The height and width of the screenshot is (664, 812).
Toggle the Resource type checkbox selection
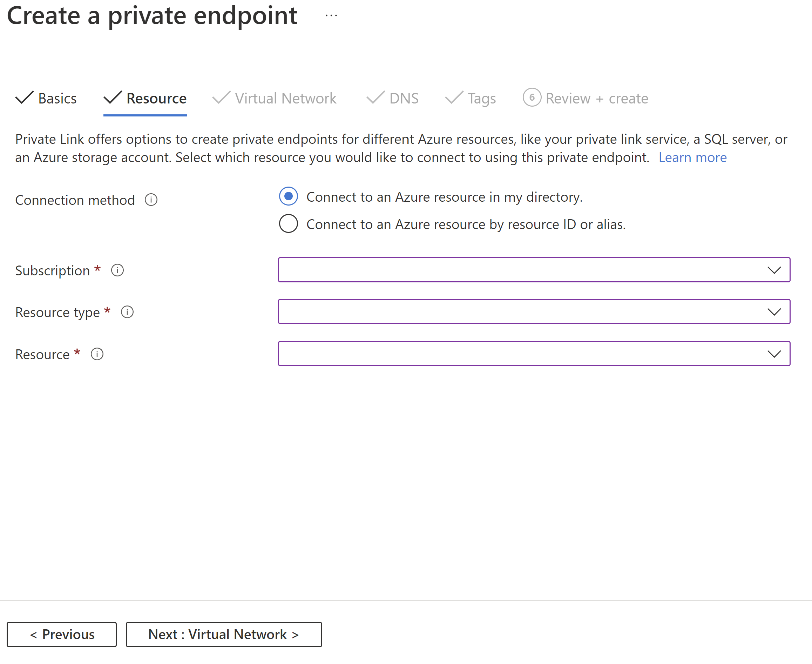774,312
